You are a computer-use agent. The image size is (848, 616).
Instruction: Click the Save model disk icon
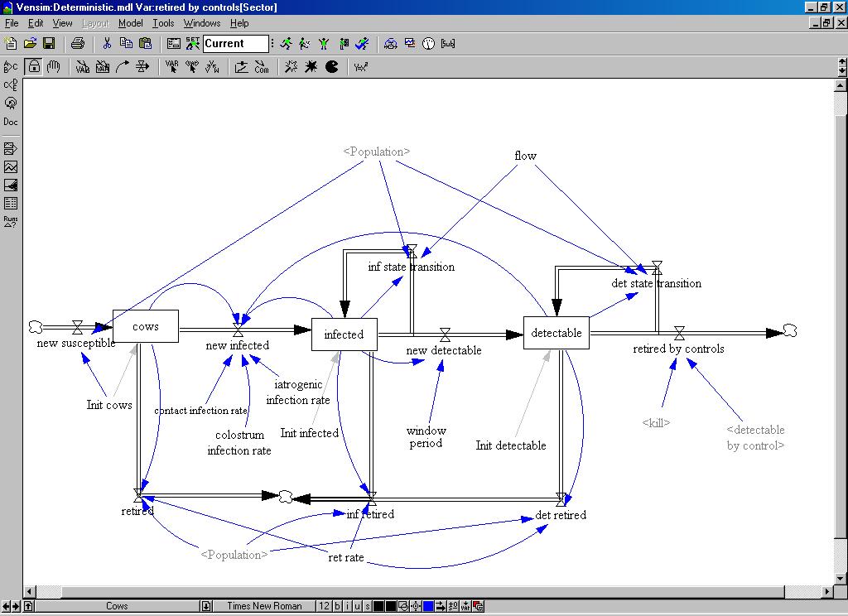[49, 44]
